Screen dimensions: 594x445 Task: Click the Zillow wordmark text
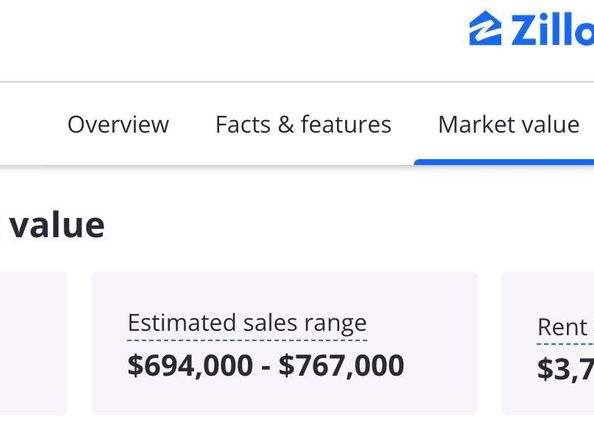tap(552, 30)
